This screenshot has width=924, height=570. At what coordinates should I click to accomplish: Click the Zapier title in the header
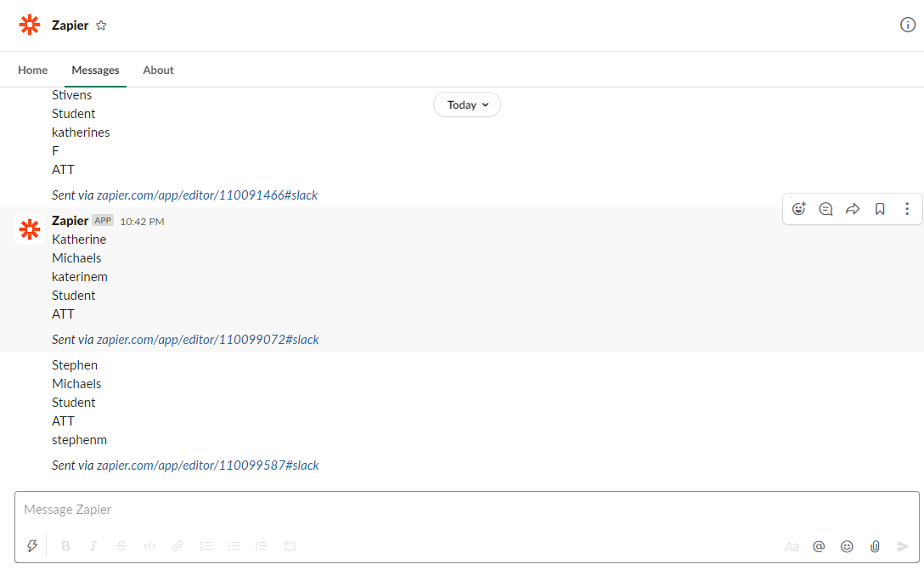pyautogui.click(x=70, y=25)
